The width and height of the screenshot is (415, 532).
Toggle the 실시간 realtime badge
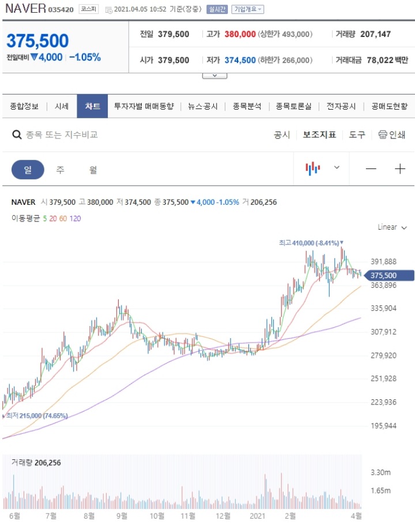[x=217, y=9]
